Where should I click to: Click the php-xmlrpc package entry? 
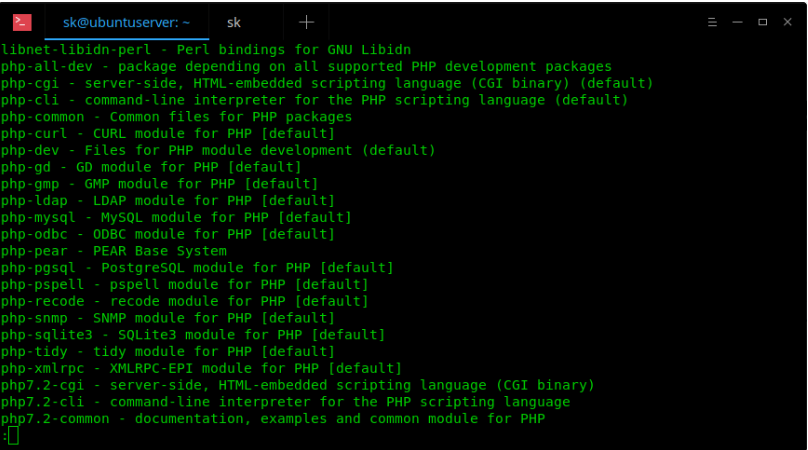click(x=201, y=369)
